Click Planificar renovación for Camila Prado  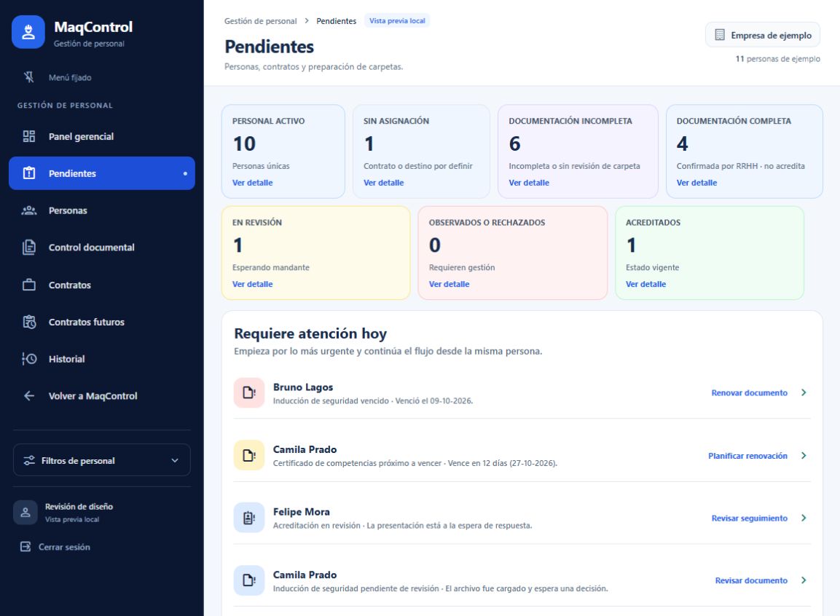coord(747,455)
